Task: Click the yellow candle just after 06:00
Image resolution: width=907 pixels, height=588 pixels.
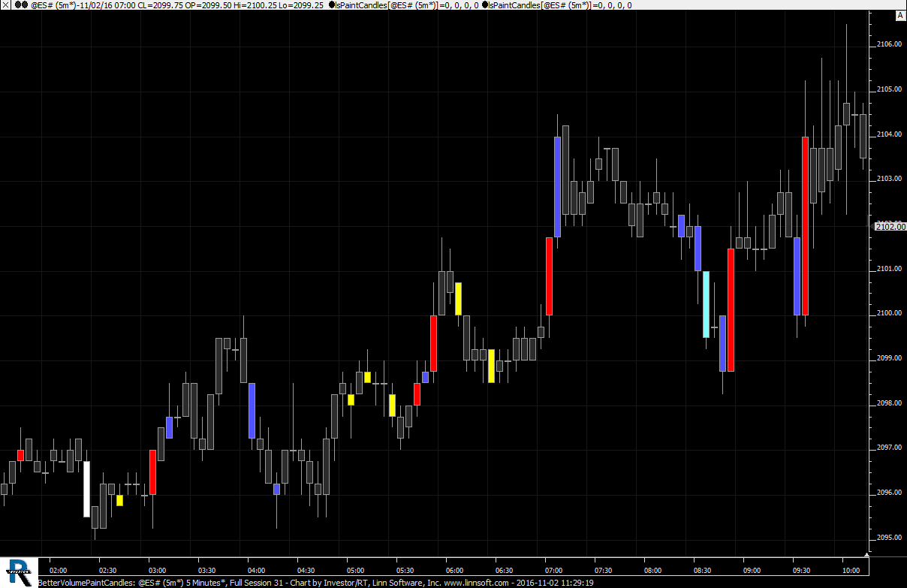Action: (458, 298)
